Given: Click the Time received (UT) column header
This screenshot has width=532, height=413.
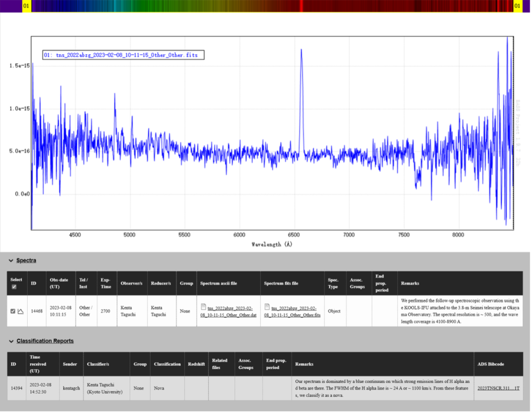Looking at the screenshot, I should 38,364.
